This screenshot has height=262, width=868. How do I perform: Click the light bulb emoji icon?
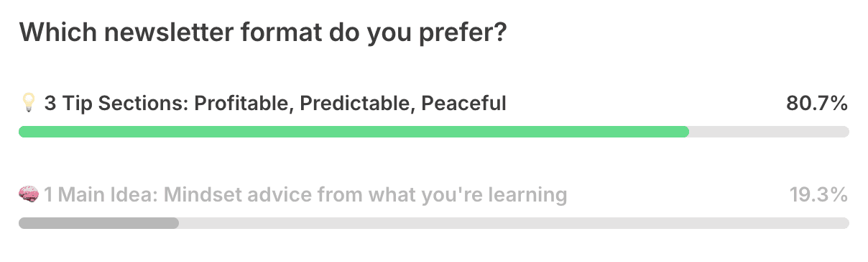pos(29,104)
